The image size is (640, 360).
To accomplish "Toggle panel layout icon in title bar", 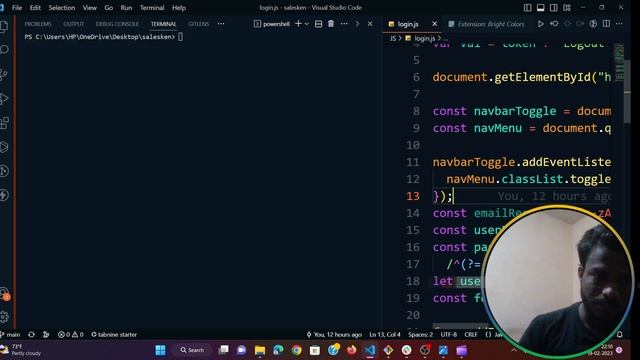I will click(x=540, y=8).
